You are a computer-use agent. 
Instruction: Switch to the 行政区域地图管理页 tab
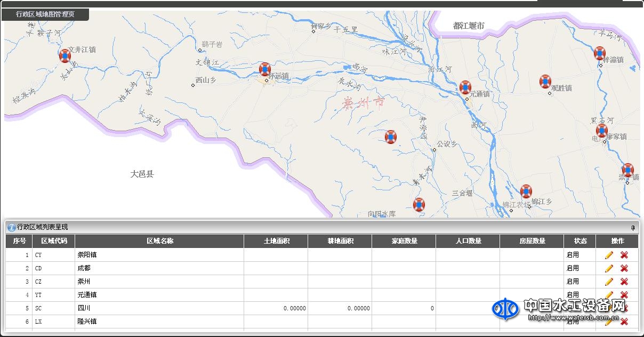click(45, 14)
